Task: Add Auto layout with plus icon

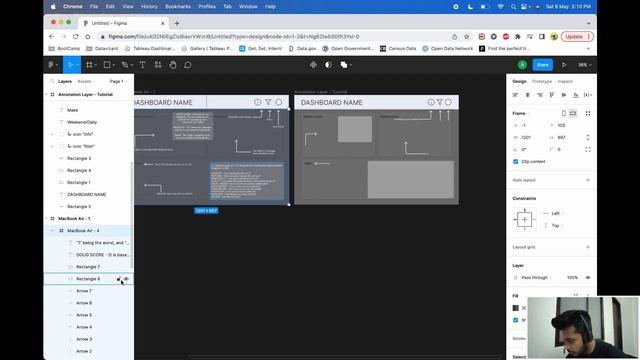Action: (588, 180)
